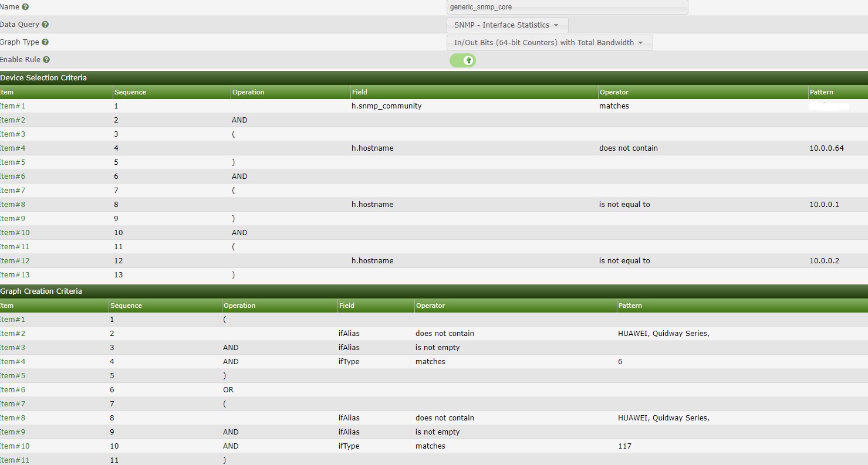Viewport: 868px width, 465px height.
Task: Disable the Enable Rule toggle switch
Action: (462, 60)
